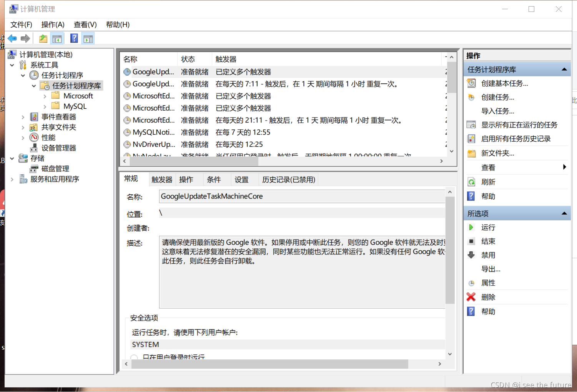
Task: Select 只在用户登录时运行 radio button
Action: (x=134, y=357)
